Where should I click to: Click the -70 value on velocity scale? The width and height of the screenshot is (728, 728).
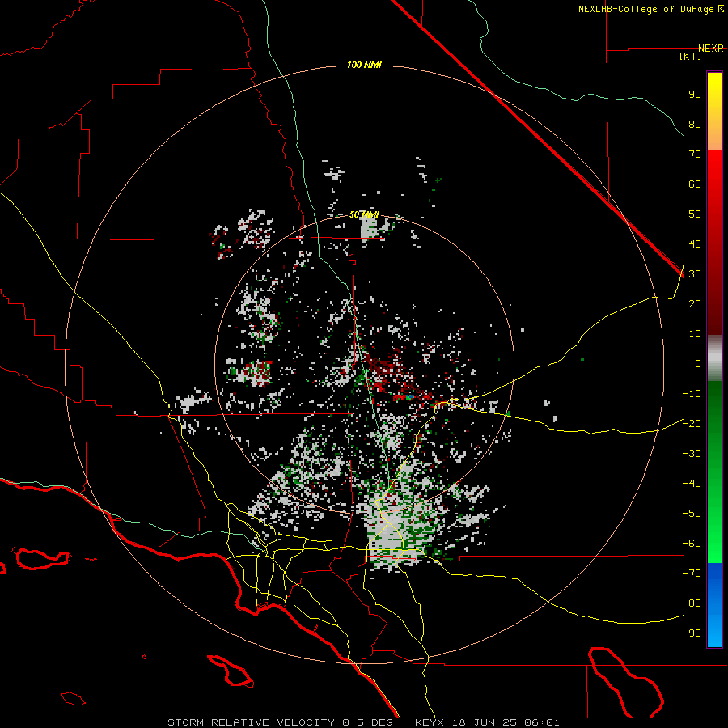click(x=692, y=573)
